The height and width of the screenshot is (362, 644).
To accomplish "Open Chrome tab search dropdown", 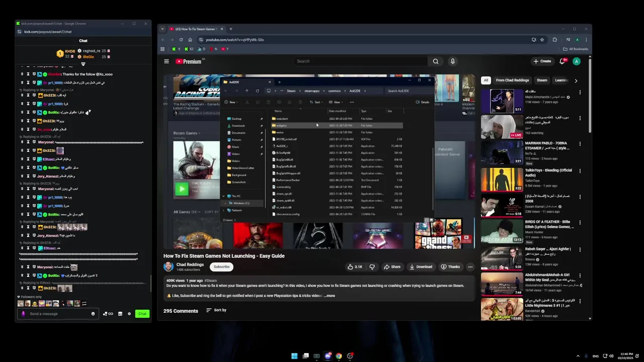I will click(x=163, y=29).
